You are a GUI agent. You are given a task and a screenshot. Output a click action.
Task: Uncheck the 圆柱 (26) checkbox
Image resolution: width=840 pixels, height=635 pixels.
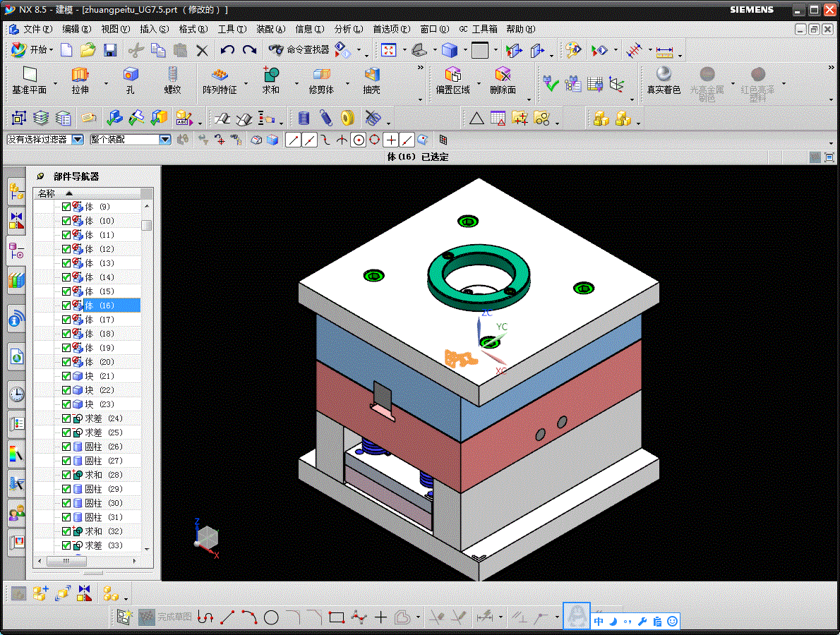coord(66,447)
